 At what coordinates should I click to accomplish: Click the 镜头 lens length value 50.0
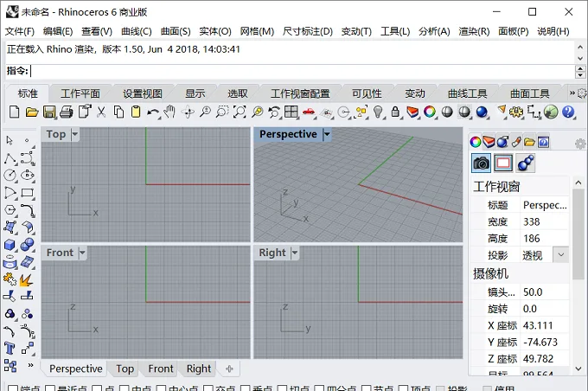tap(545, 292)
